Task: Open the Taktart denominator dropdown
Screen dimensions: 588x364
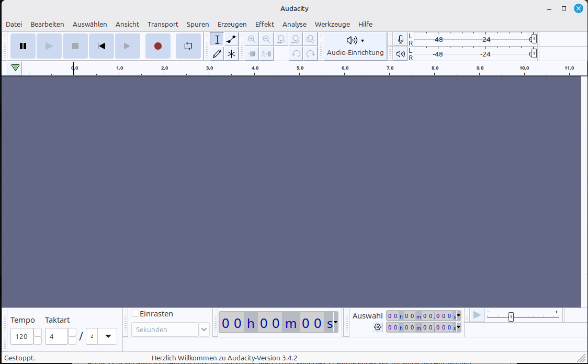Action: [108, 336]
